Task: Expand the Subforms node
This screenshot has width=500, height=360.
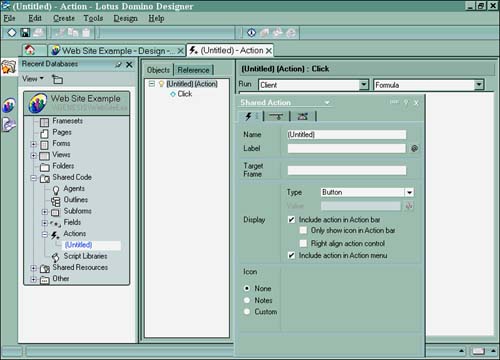Action: [x=45, y=212]
